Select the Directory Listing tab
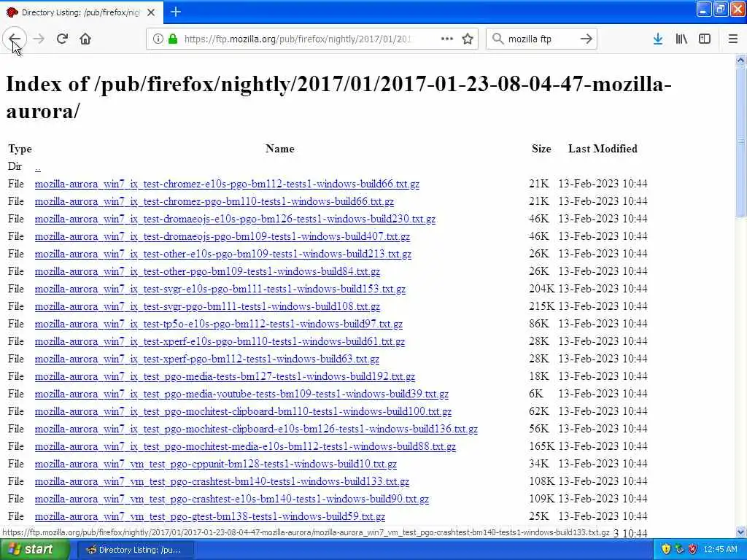This screenshot has height=560, width=747. 82,12
